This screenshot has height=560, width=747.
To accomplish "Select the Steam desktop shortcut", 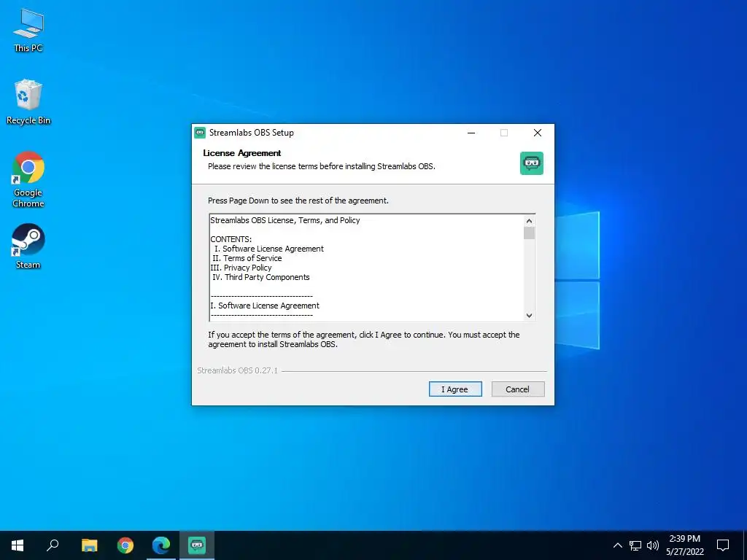I will [x=28, y=246].
